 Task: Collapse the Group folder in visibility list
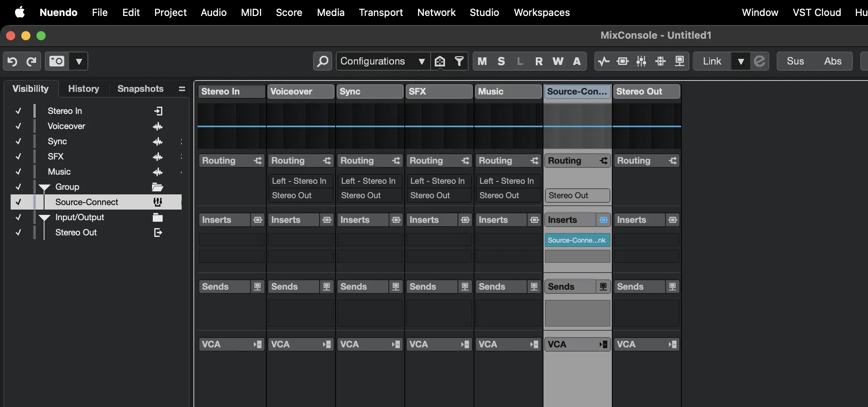click(x=44, y=187)
